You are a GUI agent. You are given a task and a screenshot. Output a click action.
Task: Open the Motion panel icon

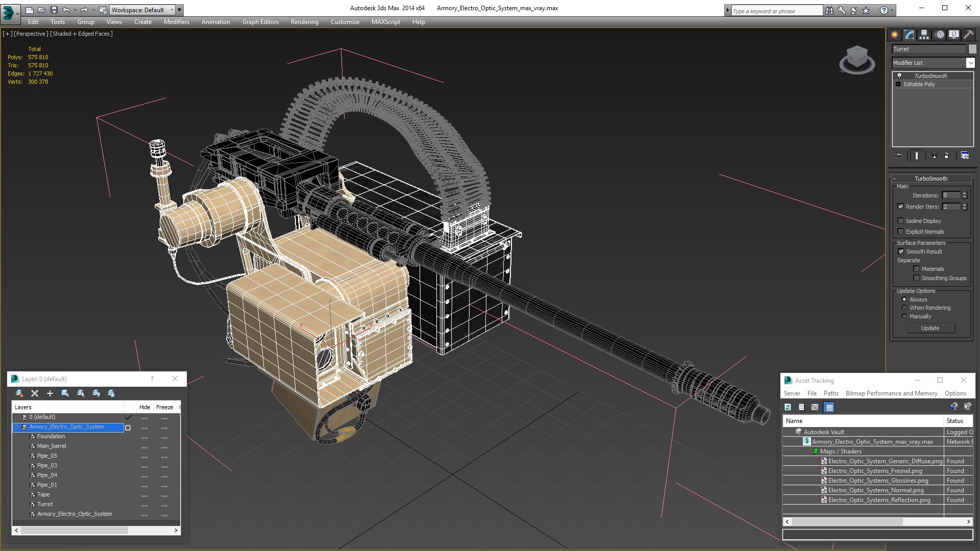(939, 35)
